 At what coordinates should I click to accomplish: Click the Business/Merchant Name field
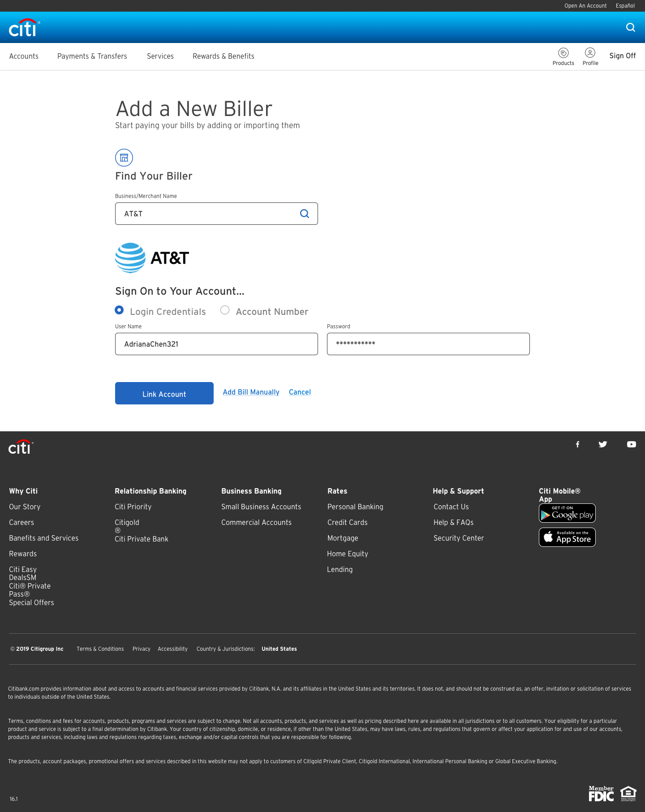[x=216, y=214]
